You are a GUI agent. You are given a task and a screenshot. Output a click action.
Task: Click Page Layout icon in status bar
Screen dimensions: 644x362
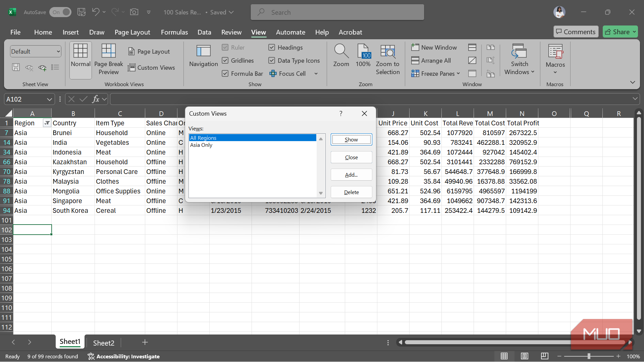pos(525,356)
